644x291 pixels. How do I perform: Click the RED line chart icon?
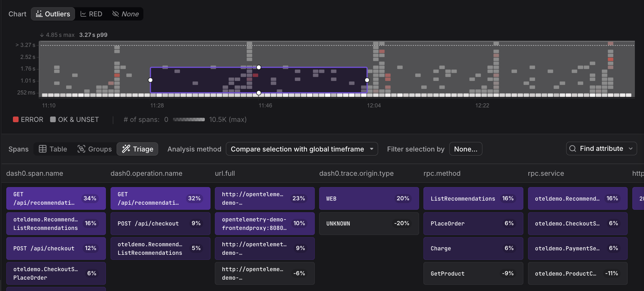click(83, 14)
